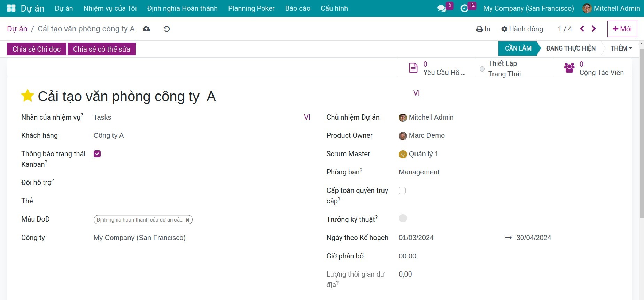Open the Báo cáo menu
Viewport: 644px width, 300px height.
298,8
